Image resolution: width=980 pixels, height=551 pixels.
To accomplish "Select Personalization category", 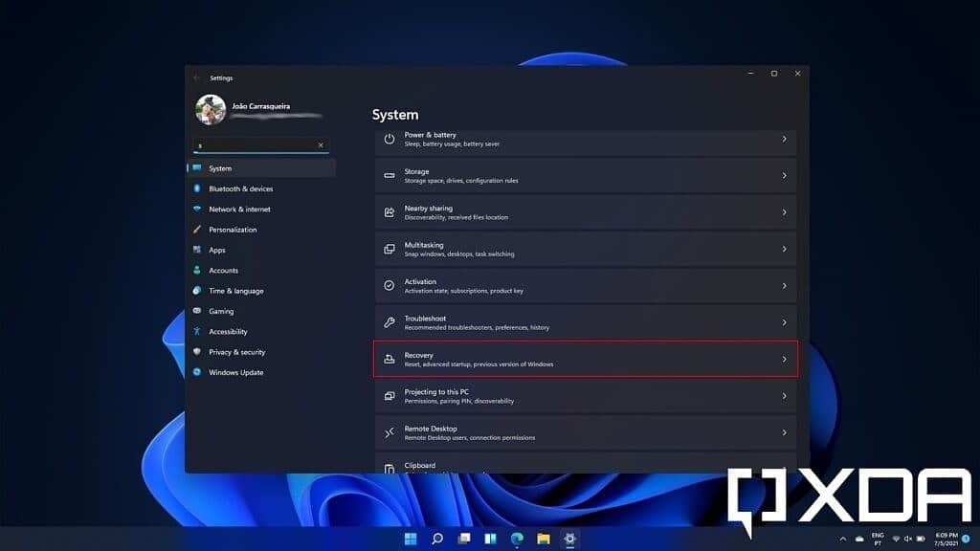I will [x=261, y=230].
